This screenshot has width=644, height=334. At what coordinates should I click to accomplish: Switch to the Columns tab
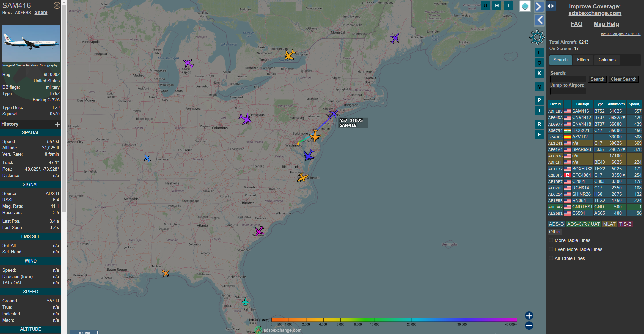pos(607,60)
